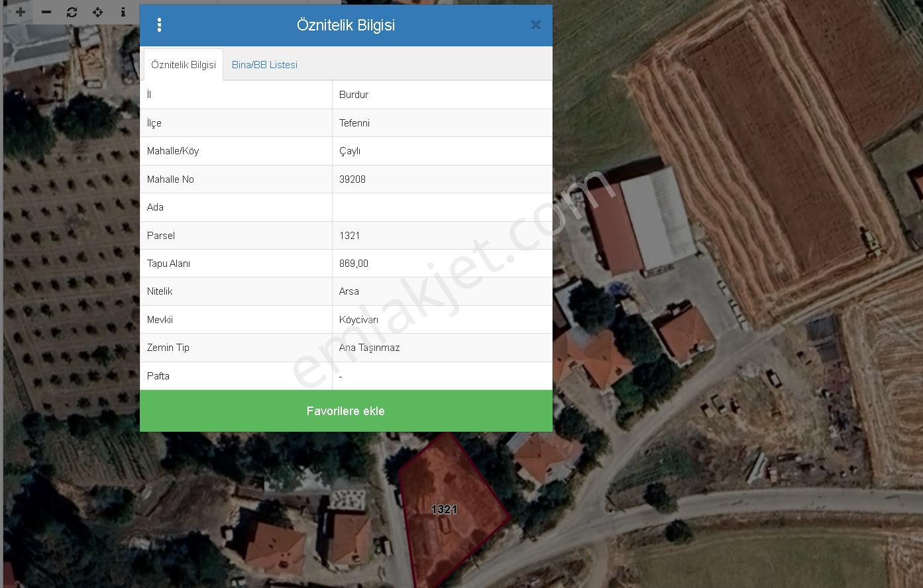Click the Tapu Alanı row label
923x588 pixels.
click(168, 264)
